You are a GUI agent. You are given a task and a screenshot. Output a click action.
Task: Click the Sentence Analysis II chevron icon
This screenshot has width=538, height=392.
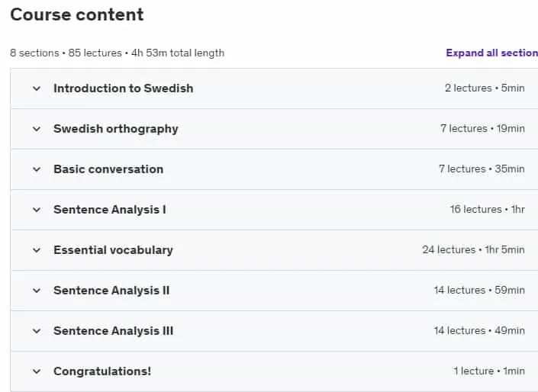pos(37,291)
